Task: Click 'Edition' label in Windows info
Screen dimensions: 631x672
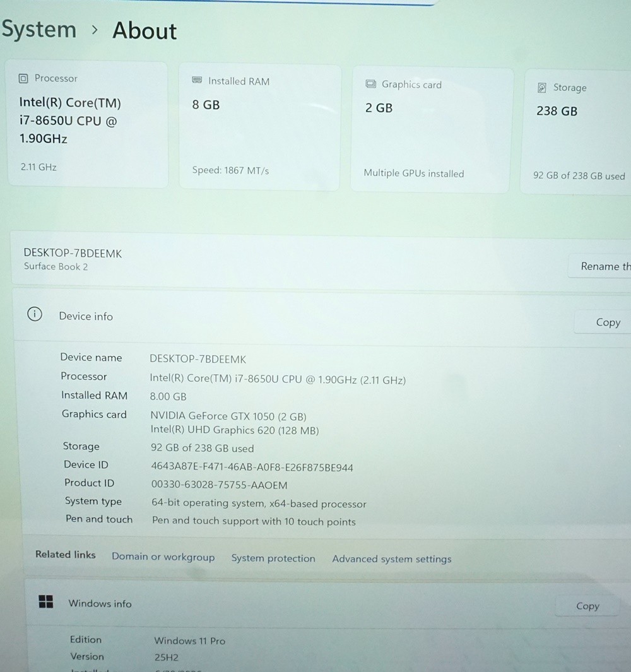Action: (x=86, y=639)
